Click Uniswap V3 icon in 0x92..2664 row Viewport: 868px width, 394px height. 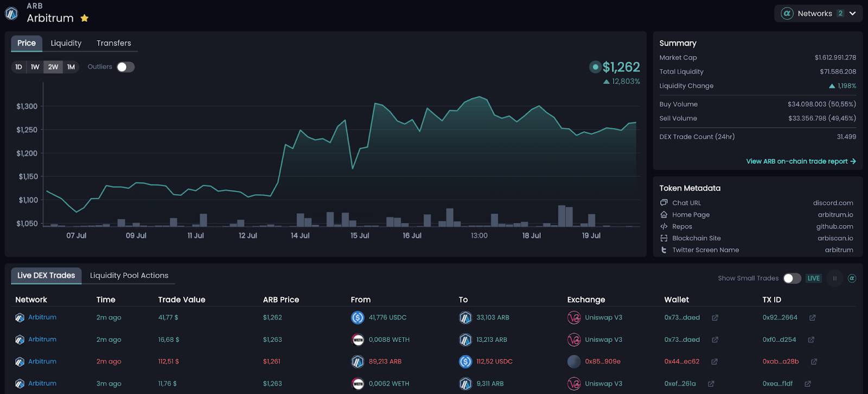(574, 318)
